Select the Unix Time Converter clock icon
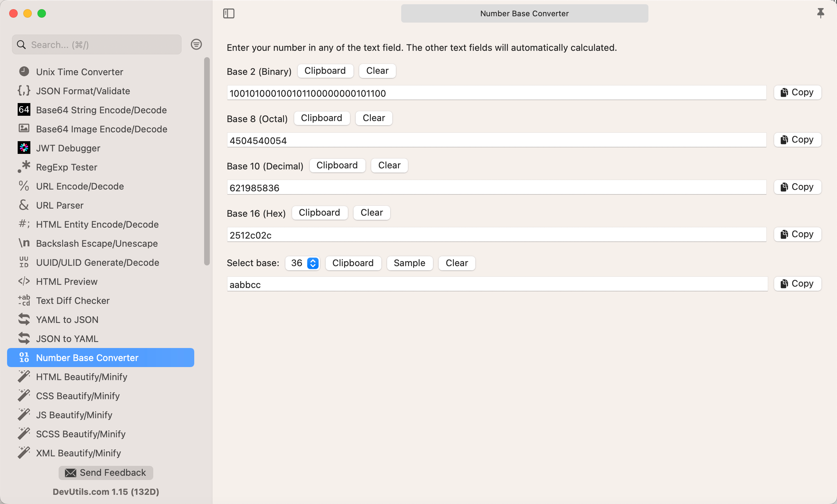This screenshot has width=837, height=504. (x=24, y=71)
